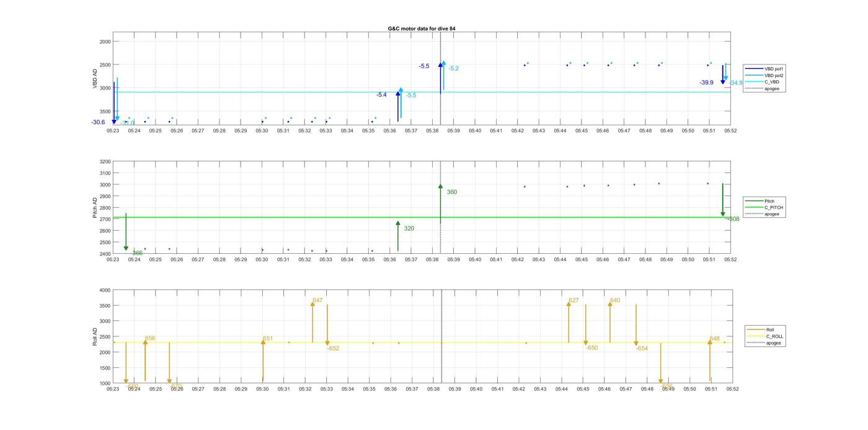Click the title 'G&C motor data for dive 84'
Image resolution: width=868 pixels, height=430 pixels.
tap(422, 29)
